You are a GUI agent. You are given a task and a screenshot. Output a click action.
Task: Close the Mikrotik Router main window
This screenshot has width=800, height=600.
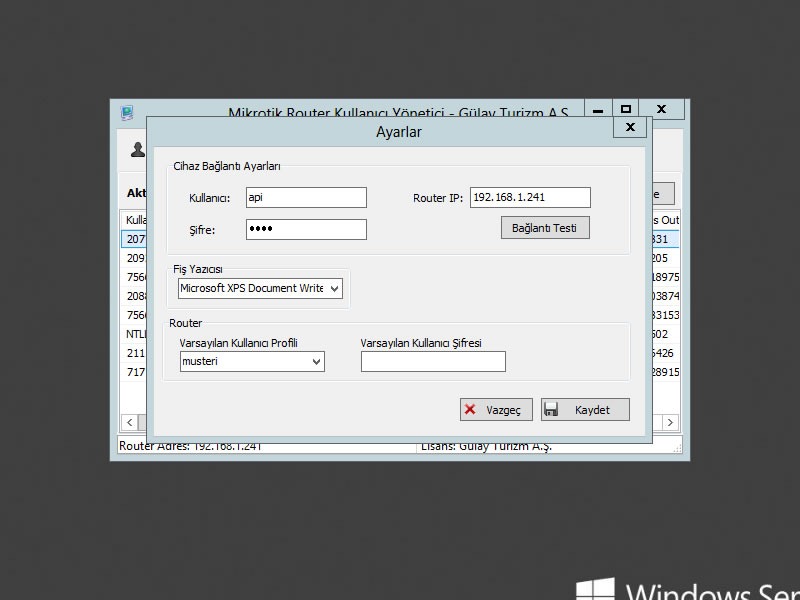(661, 109)
